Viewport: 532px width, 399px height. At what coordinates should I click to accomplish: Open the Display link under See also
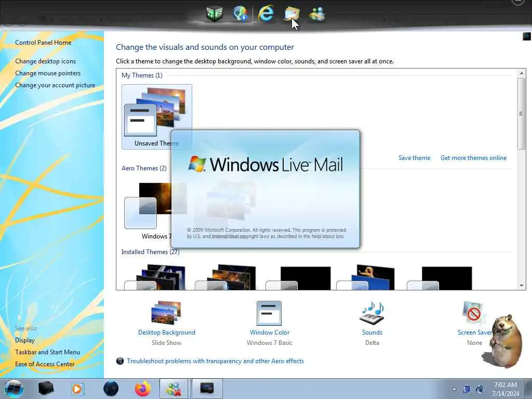click(25, 340)
